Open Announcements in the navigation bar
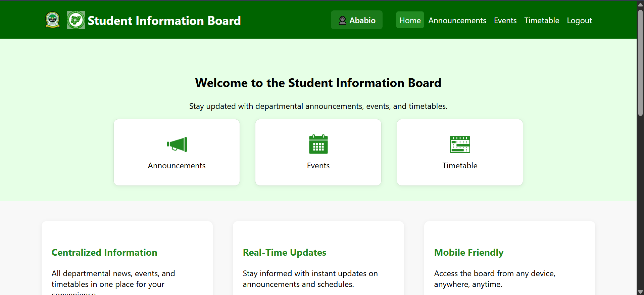This screenshot has height=295, width=644. pos(457,20)
